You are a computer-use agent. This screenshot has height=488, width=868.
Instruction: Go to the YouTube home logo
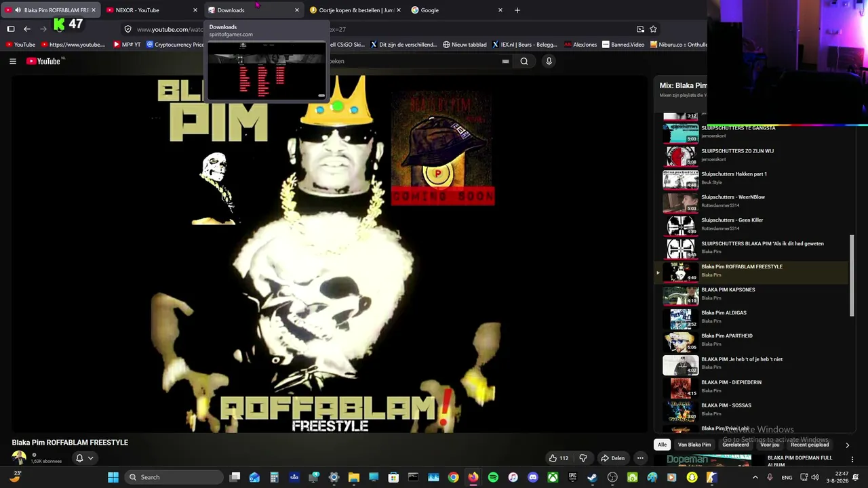[45, 61]
